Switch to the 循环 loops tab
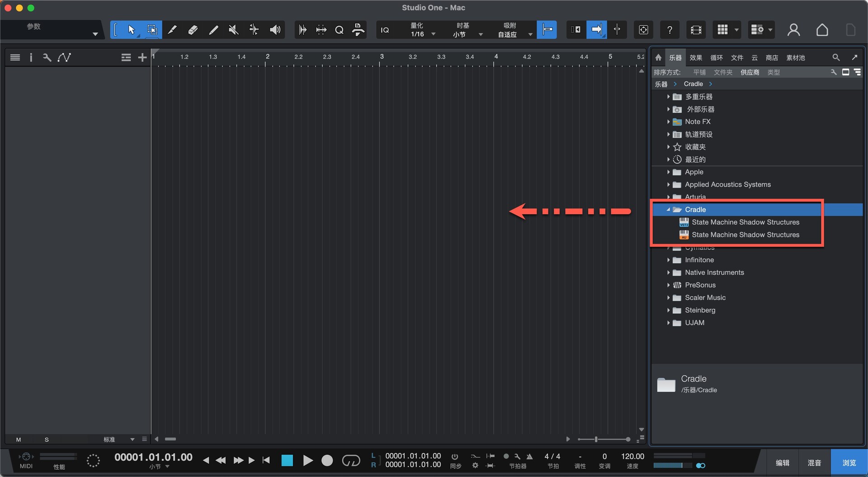 (x=717, y=57)
